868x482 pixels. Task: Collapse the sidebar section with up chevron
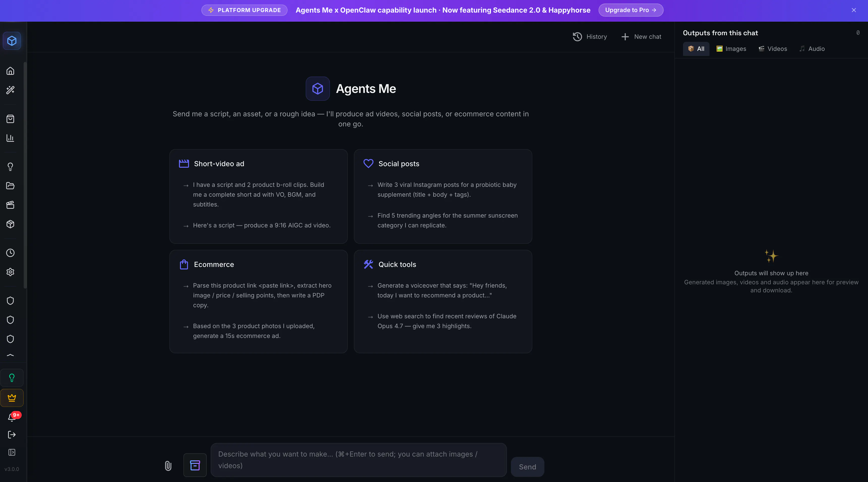[x=10, y=355]
